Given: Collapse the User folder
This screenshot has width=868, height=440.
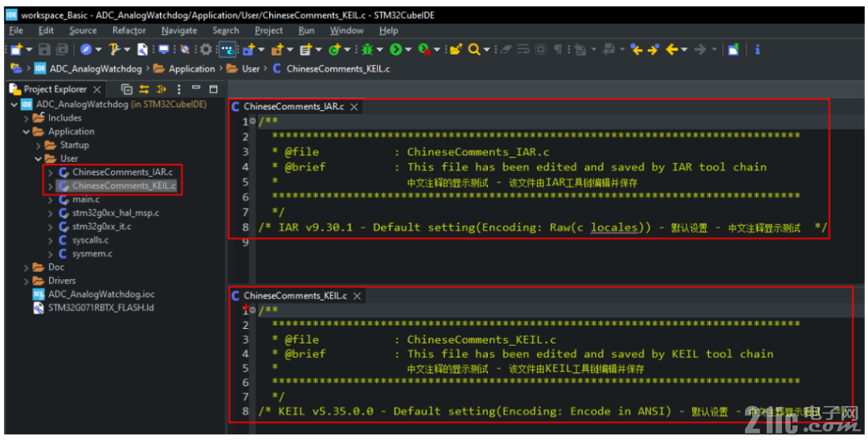Looking at the screenshot, I should [39, 158].
